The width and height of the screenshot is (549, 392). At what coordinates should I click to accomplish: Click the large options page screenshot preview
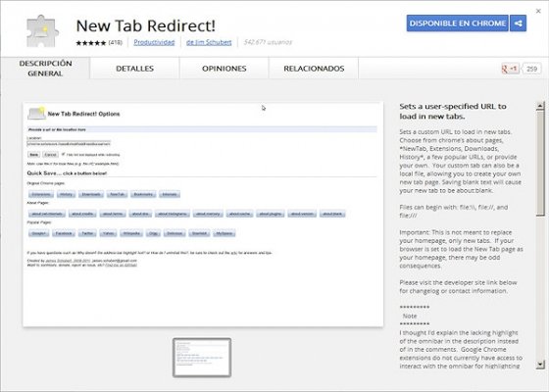click(x=203, y=215)
